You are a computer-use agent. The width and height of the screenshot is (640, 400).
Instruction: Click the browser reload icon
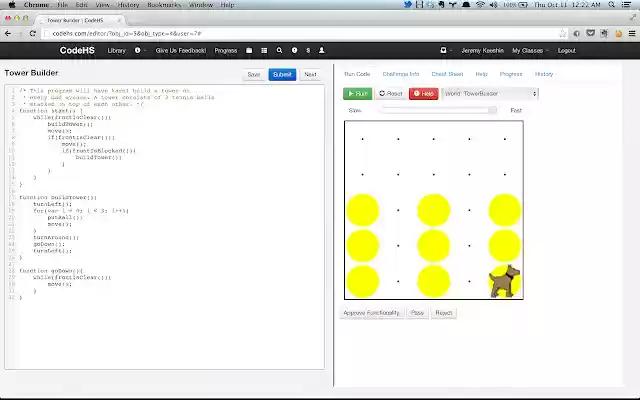tap(33, 33)
